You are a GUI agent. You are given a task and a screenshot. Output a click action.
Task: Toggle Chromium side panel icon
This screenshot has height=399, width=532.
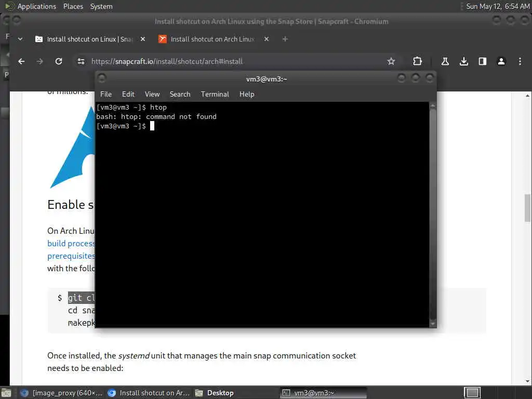(x=483, y=61)
